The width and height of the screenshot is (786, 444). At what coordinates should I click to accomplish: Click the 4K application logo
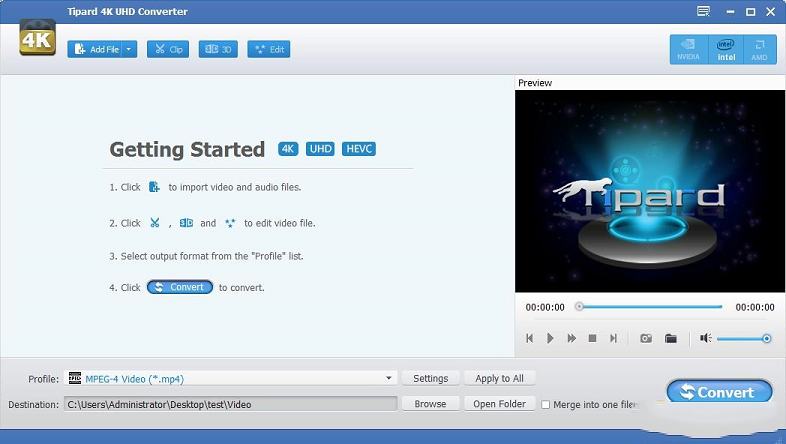(x=38, y=38)
